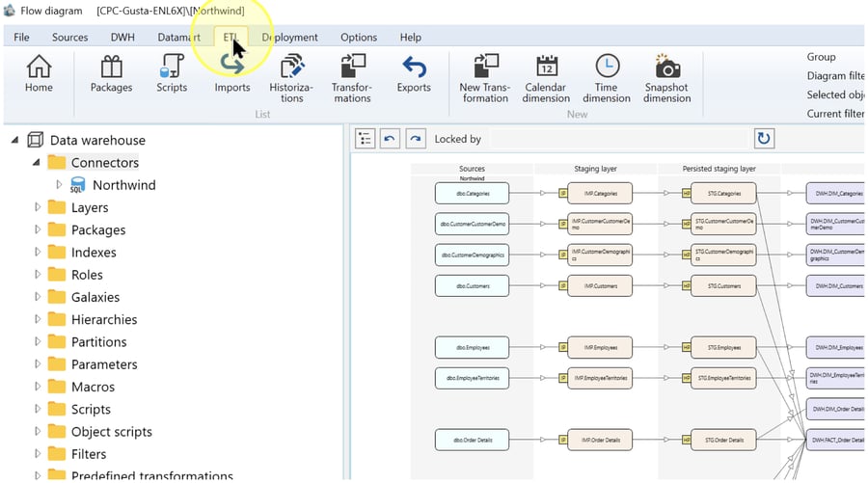Expand the Macros folder

point(37,387)
